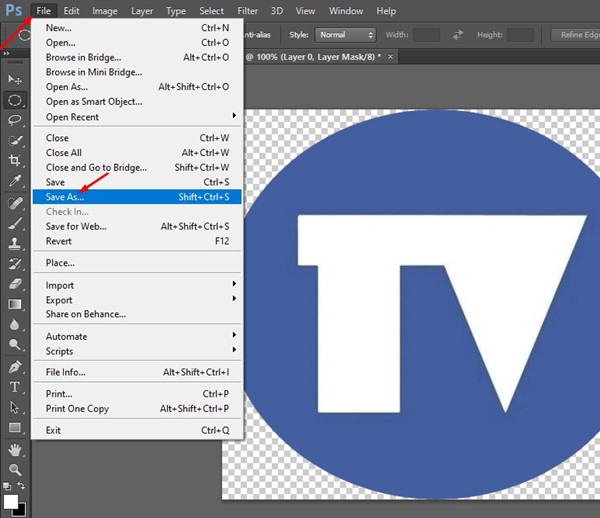This screenshot has width=600, height=518.
Task: Select the Eraser tool
Action: click(x=15, y=284)
